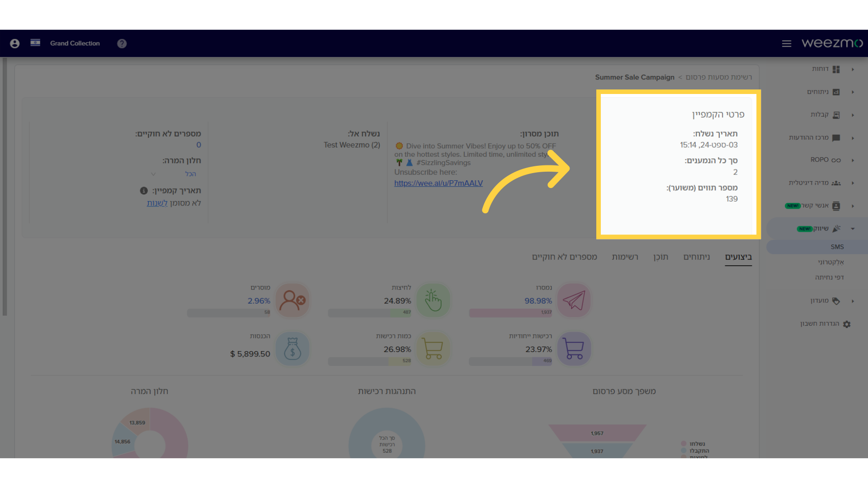
Task: Click the funnel chart 1,957 segment
Action: coord(597,433)
